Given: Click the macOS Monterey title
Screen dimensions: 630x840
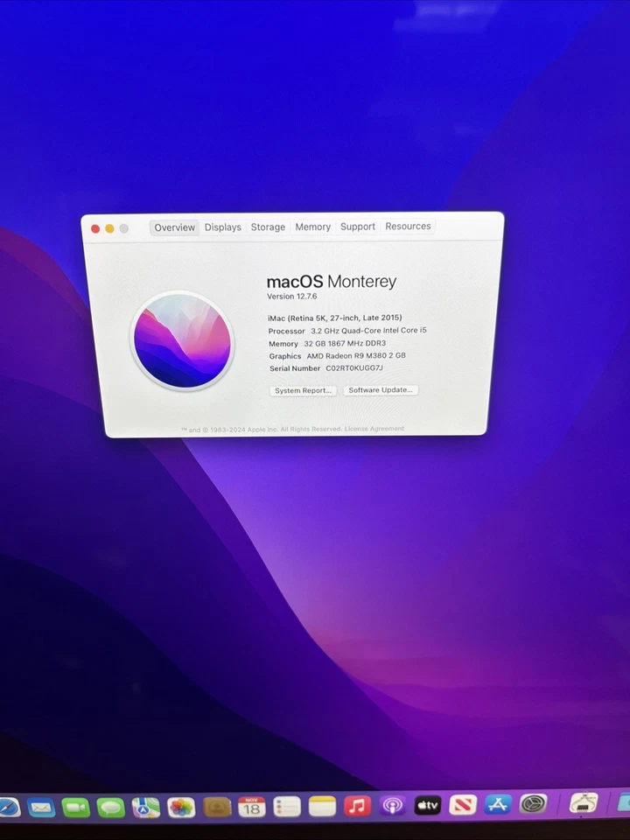Looking at the screenshot, I should pos(332,281).
